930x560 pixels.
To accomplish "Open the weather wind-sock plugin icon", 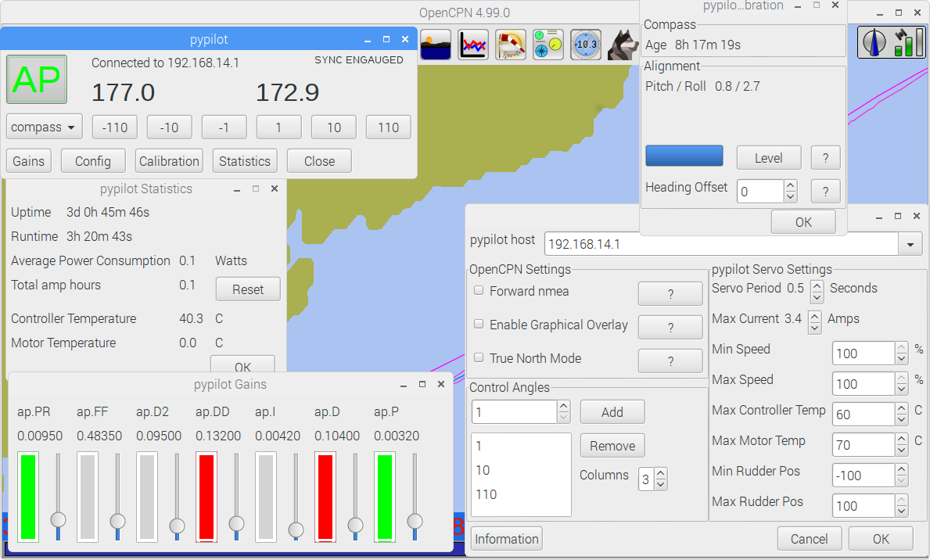I will click(511, 45).
